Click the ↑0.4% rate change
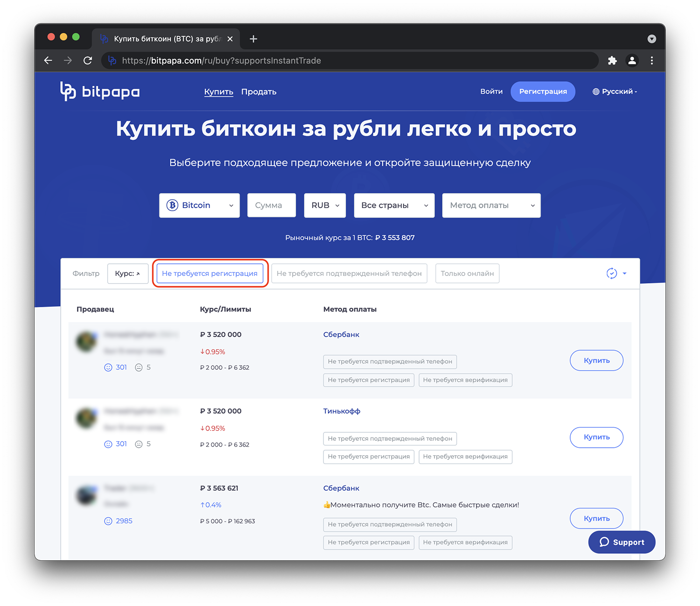 (210, 505)
